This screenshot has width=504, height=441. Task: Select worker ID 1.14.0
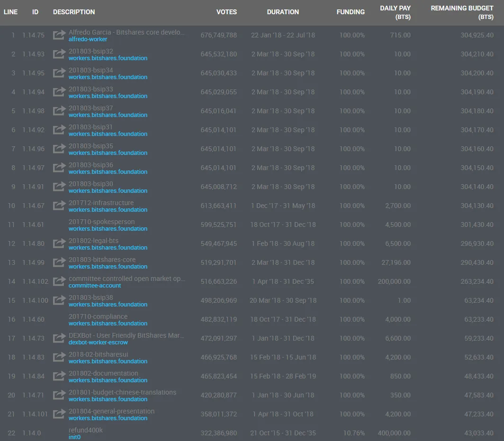(x=31, y=433)
